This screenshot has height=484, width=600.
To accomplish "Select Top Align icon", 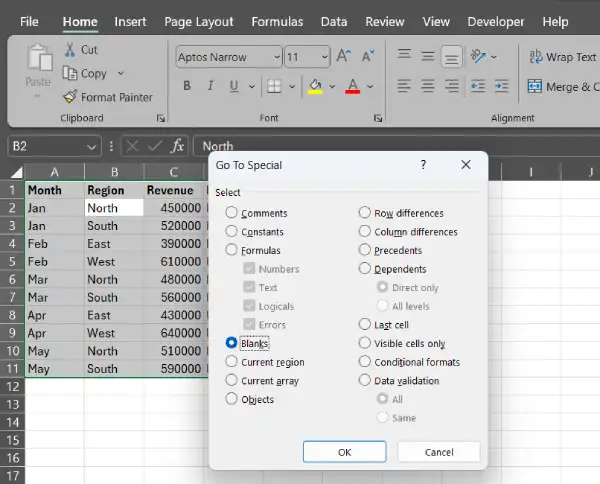I will [x=404, y=54].
